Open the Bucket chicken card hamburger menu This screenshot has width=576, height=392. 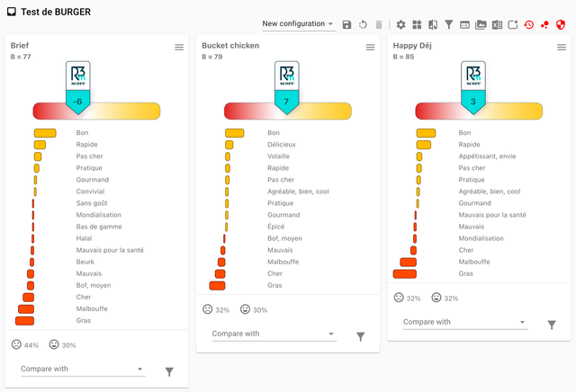[x=371, y=47]
